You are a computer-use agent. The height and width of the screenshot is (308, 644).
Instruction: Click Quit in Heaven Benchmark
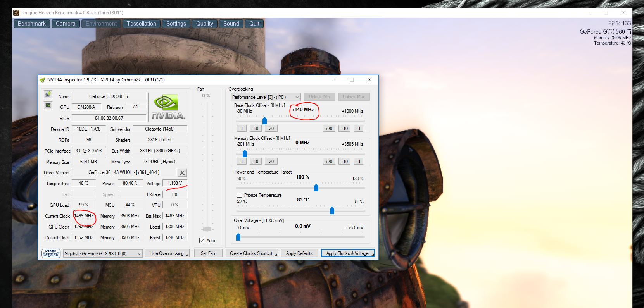[254, 24]
